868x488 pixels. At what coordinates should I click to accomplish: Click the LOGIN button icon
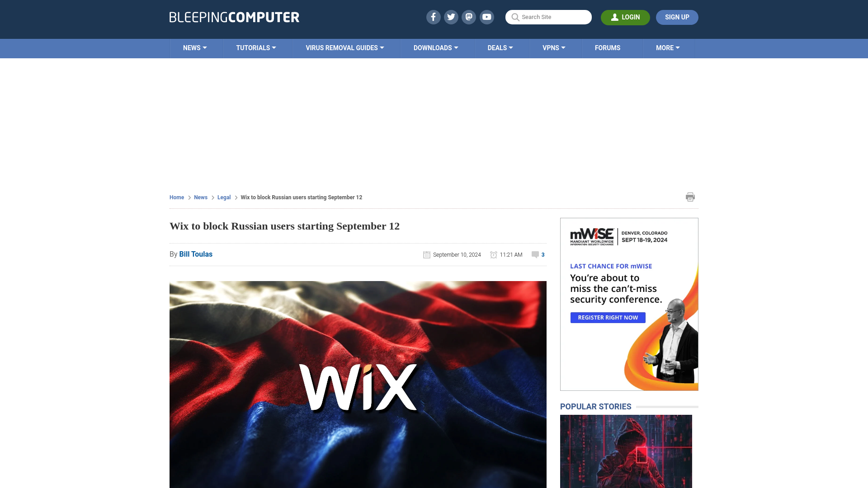pos(615,17)
